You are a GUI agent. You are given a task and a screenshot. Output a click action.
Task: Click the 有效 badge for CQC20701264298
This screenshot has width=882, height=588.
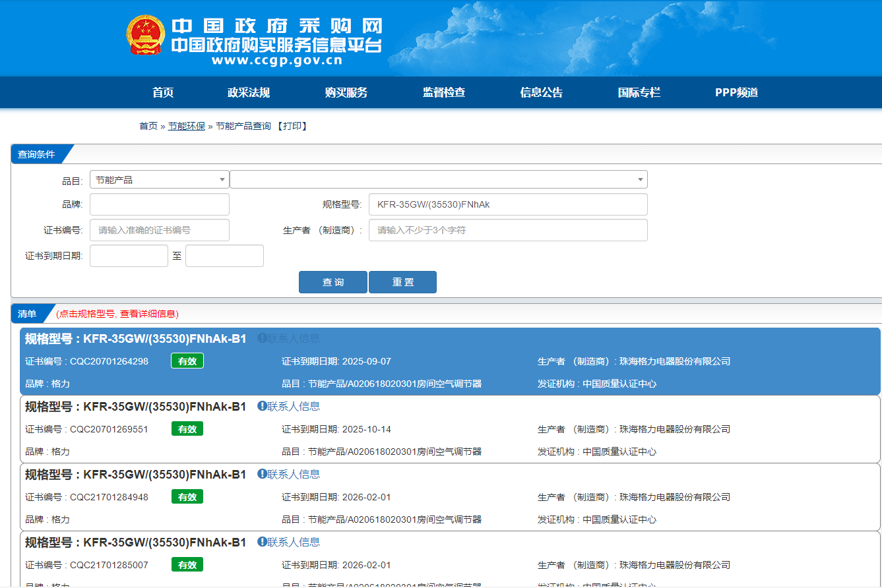click(x=187, y=361)
